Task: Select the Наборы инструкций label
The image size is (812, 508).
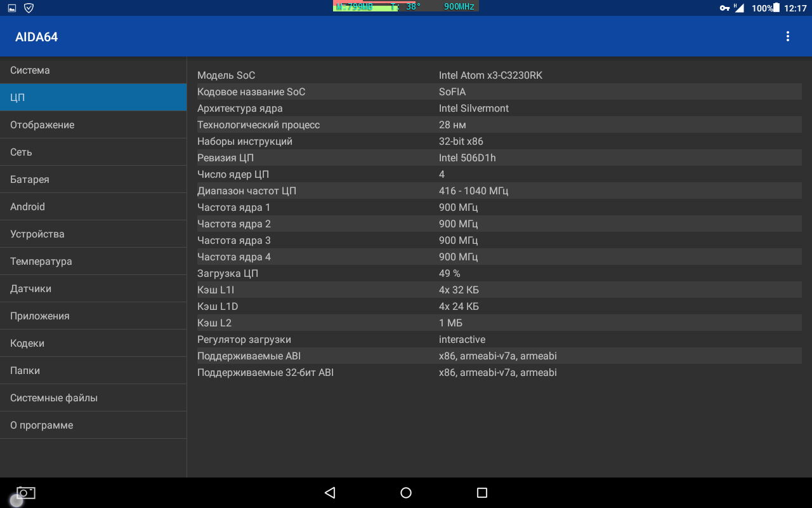Action: [x=245, y=142]
